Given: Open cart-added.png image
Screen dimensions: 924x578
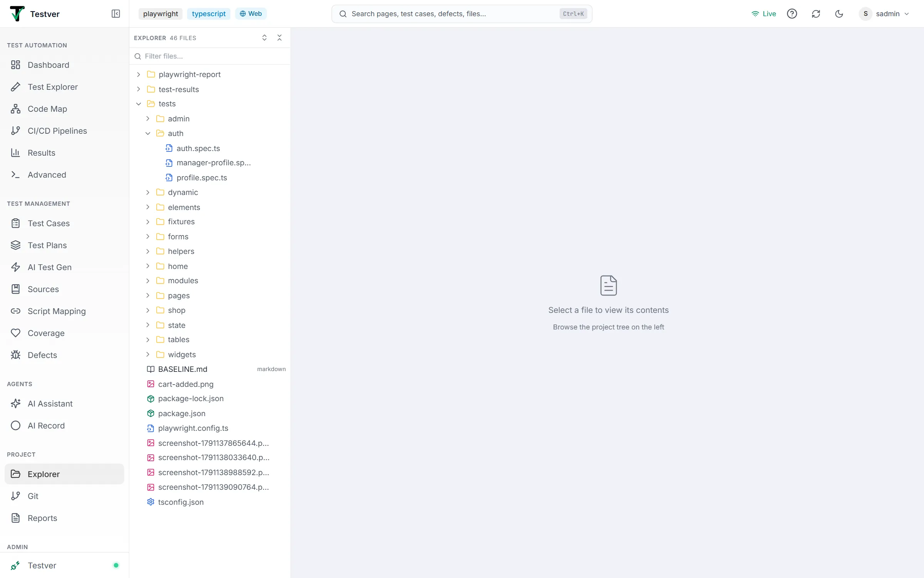Looking at the screenshot, I should pos(210,384).
